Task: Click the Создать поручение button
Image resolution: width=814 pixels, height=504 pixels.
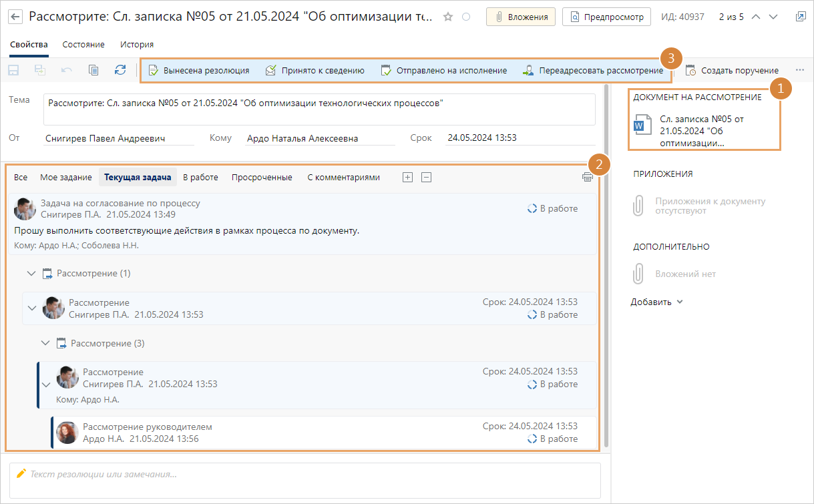Action: click(733, 70)
